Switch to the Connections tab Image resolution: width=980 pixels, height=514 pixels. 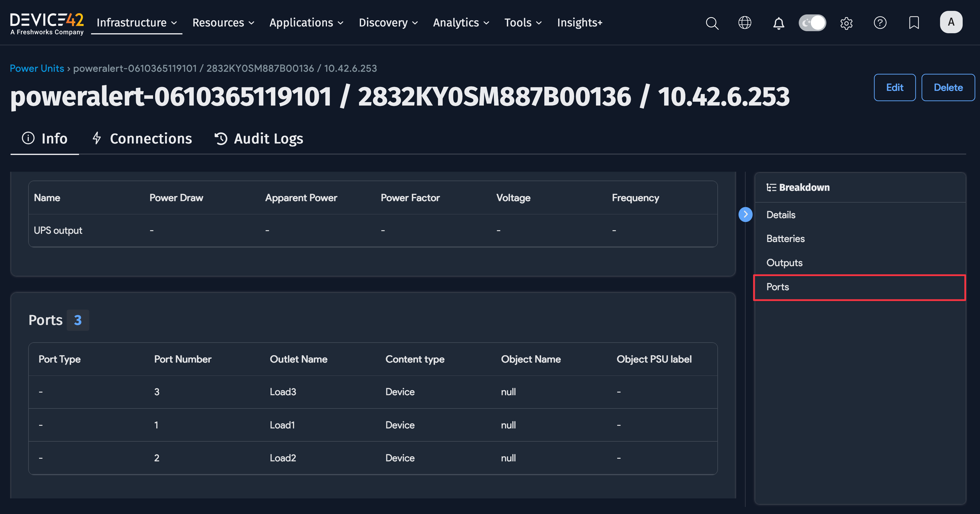click(142, 138)
